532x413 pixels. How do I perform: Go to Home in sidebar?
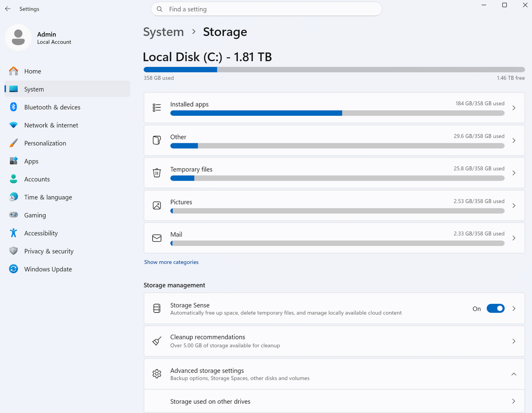[x=67, y=71]
